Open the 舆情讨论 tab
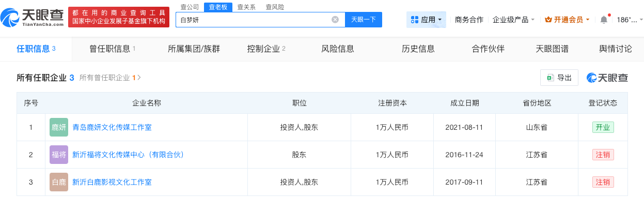The height and width of the screenshot is (211, 644). coord(615,49)
